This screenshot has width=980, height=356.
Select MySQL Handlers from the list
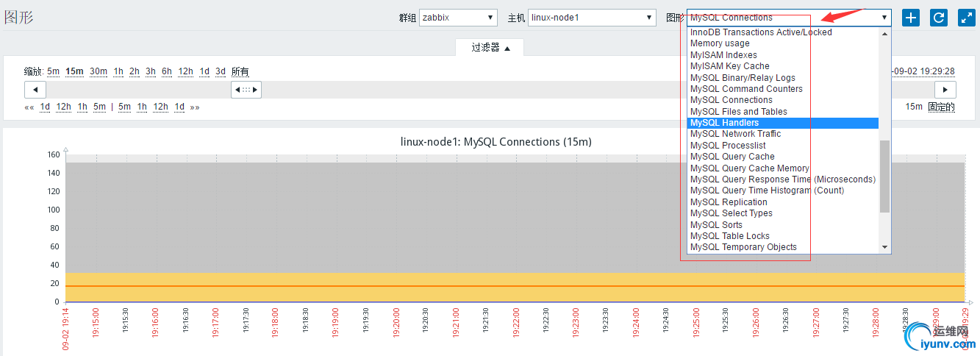[724, 123]
